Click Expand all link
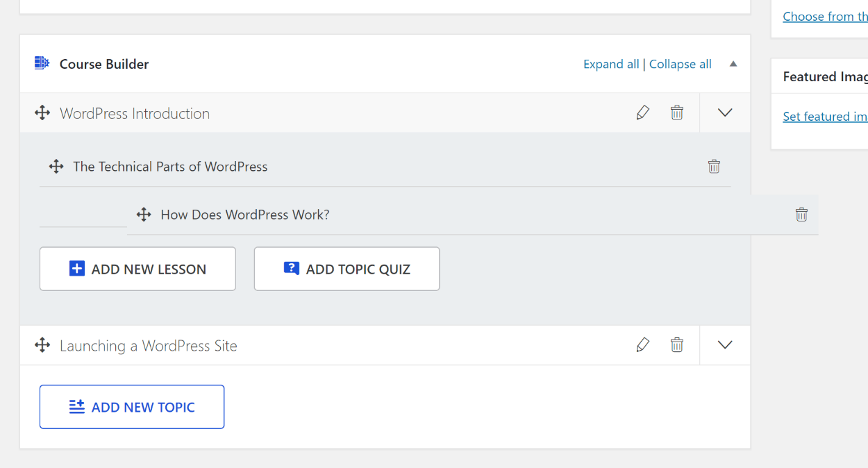This screenshot has height=468, width=868. 611,64
